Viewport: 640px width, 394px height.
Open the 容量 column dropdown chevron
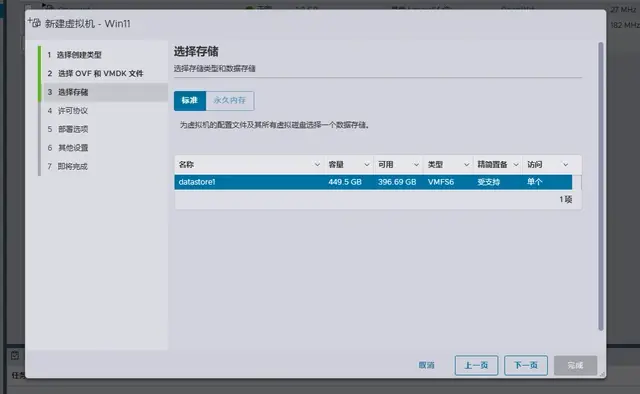click(x=367, y=165)
